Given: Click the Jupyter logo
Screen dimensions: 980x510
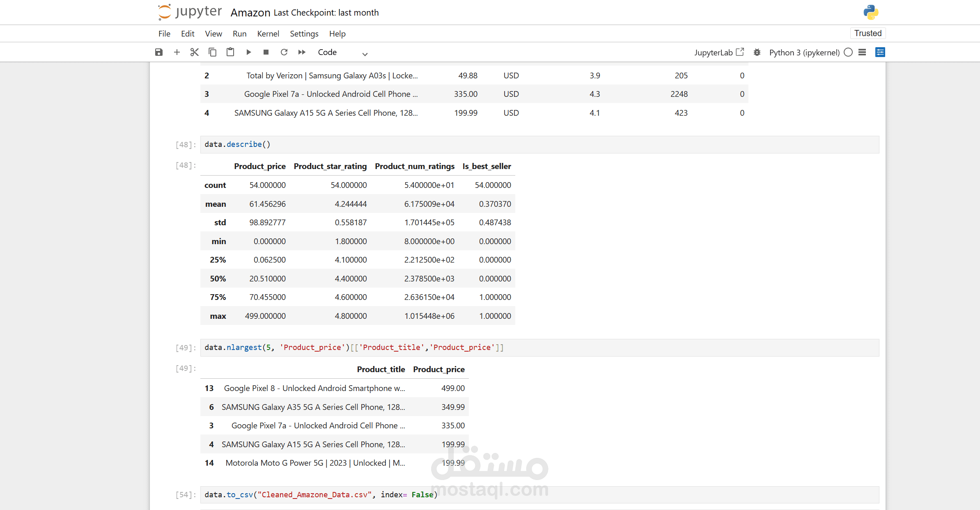Looking at the screenshot, I should tap(190, 12).
